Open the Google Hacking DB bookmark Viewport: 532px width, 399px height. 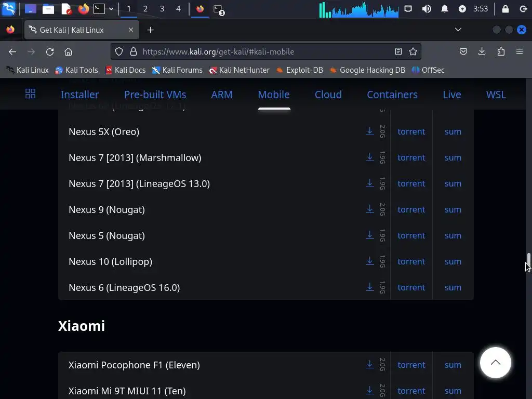pos(368,70)
